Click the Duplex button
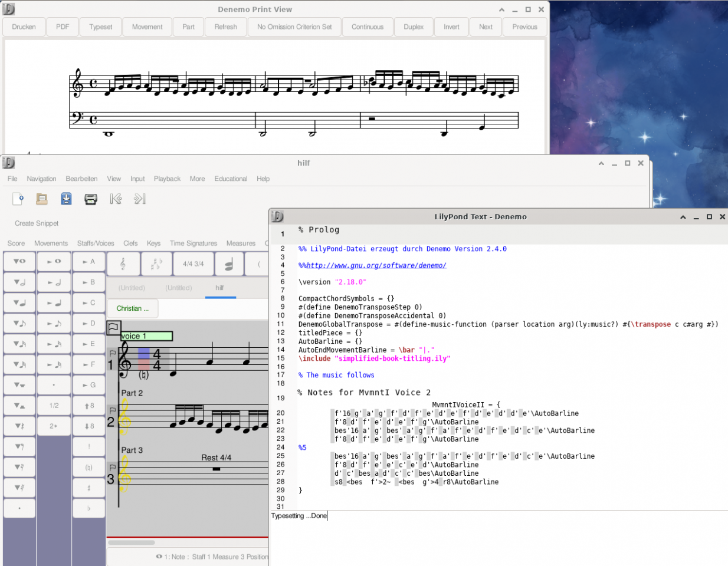Image resolution: width=728 pixels, height=566 pixels. coord(414,27)
